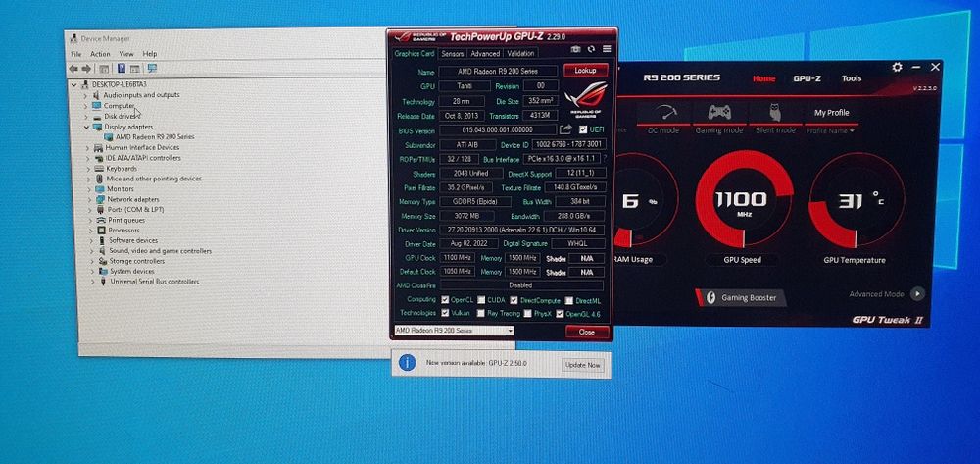This screenshot has width=980, height=464.
Task: Click the Driver Version field in GPU-Z
Action: click(522, 231)
